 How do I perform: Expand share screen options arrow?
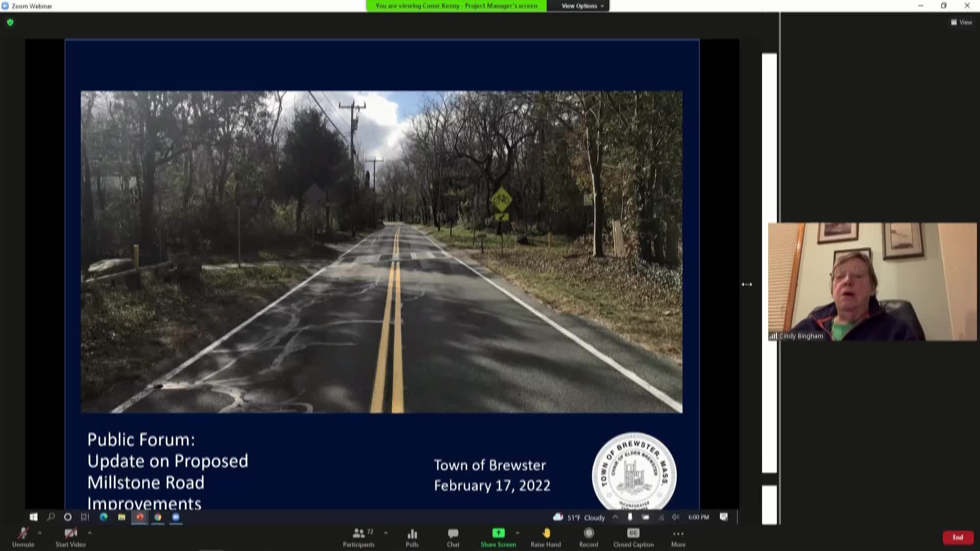[x=518, y=533]
